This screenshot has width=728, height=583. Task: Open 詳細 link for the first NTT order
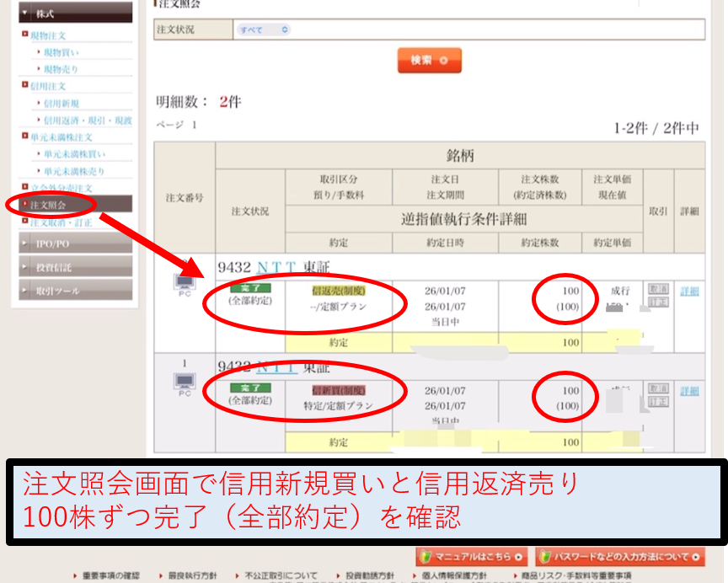[x=689, y=291]
